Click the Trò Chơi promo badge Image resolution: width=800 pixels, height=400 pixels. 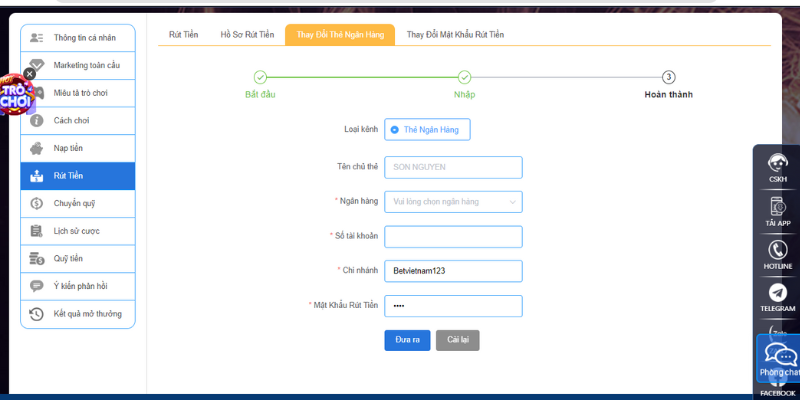click(x=16, y=98)
